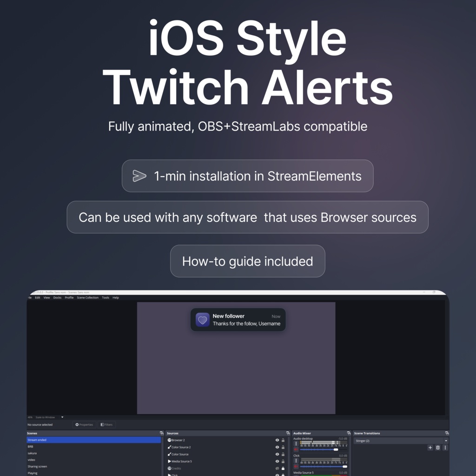Screen dimensions: 476x476
Task: Click the Media Source 5 play icon
Action: [169, 461]
